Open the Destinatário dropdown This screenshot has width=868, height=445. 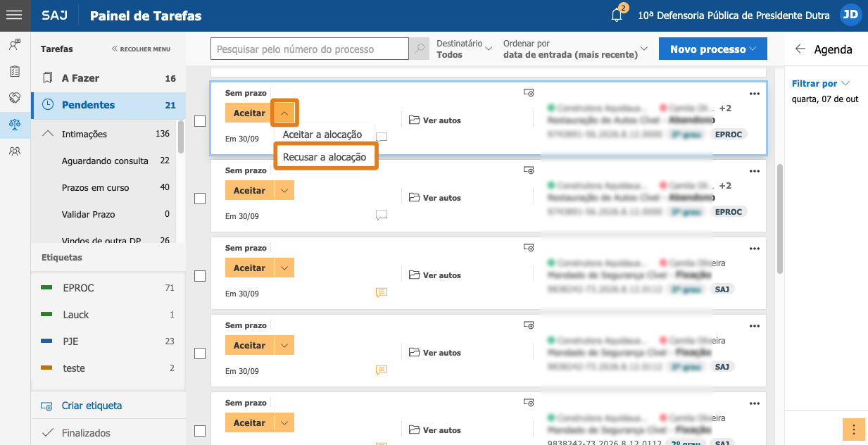click(464, 49)
